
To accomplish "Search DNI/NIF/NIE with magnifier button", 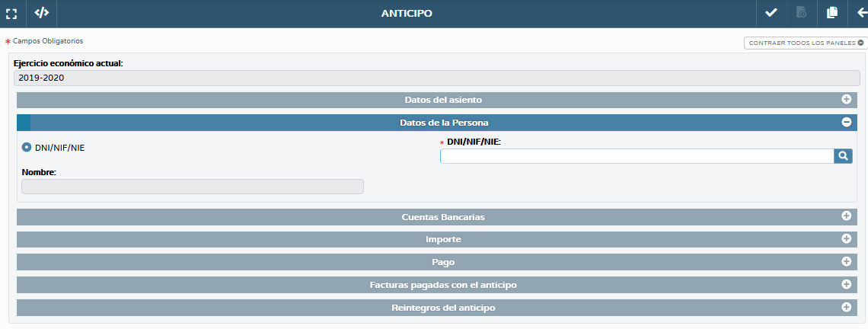I will (x=843, y=156).
